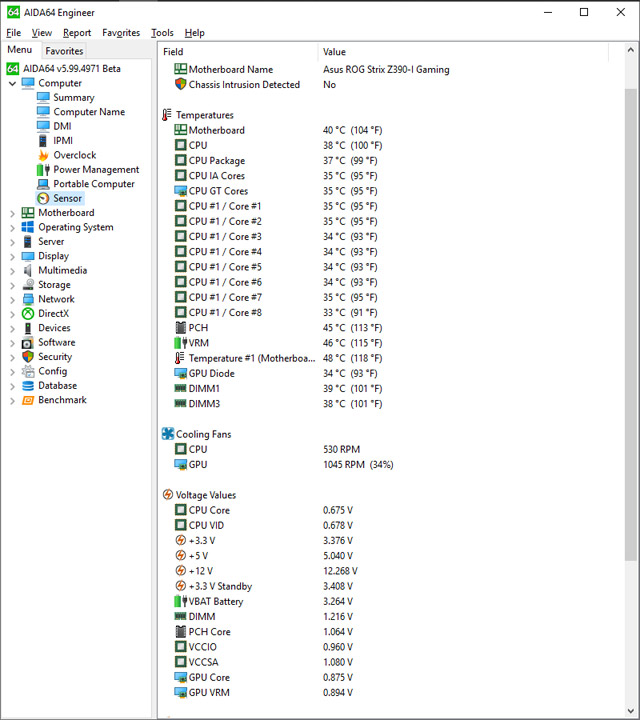Click the Benchmark icon in tree
Screen dimensions: 640x720
[28, 400]
